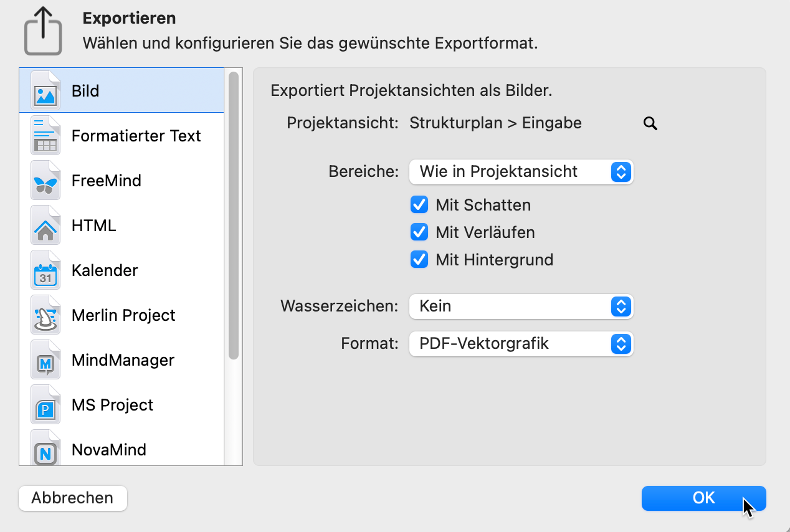Disable the Mit Schatten checkbox
The width and height of the screenshot is (790, 532).
coord(419,204)
